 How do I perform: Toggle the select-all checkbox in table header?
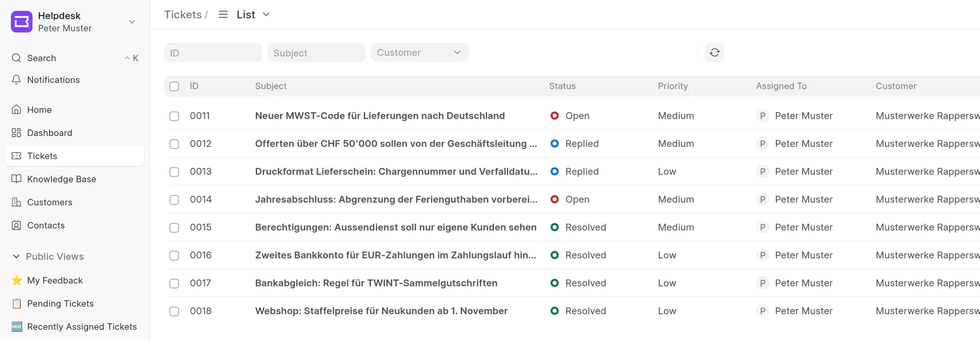(x=174, y=86)
